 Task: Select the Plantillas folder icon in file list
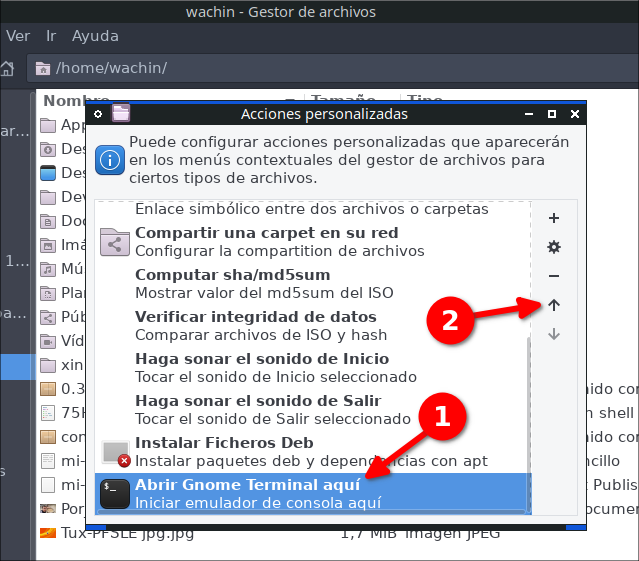(48, 293)
